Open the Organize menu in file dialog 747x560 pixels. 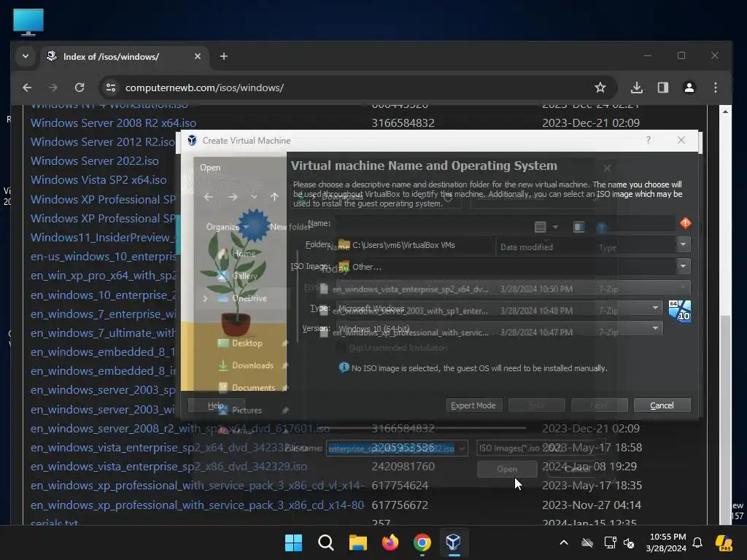click(227, 227)
